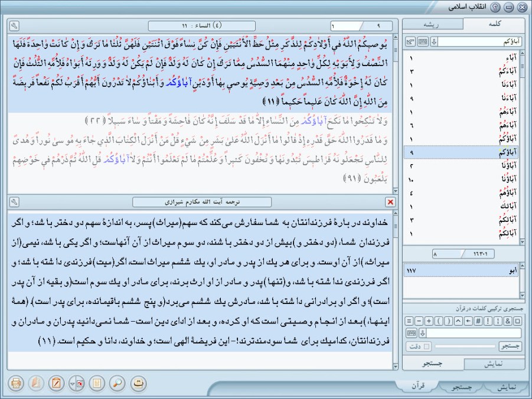Close the translation panel with the red X
Image resolution: width=532 pixels, height=399 pixels.
pos(390,202)
